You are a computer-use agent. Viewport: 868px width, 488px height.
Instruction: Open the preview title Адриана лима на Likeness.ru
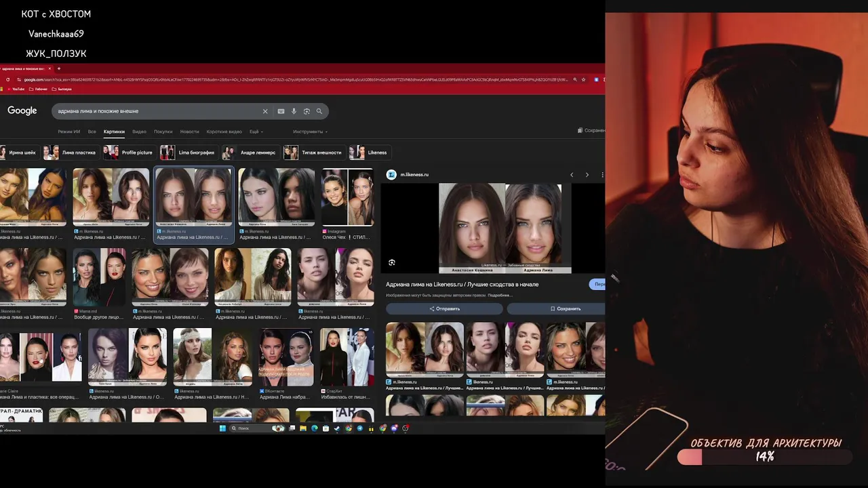click(462, 284)
